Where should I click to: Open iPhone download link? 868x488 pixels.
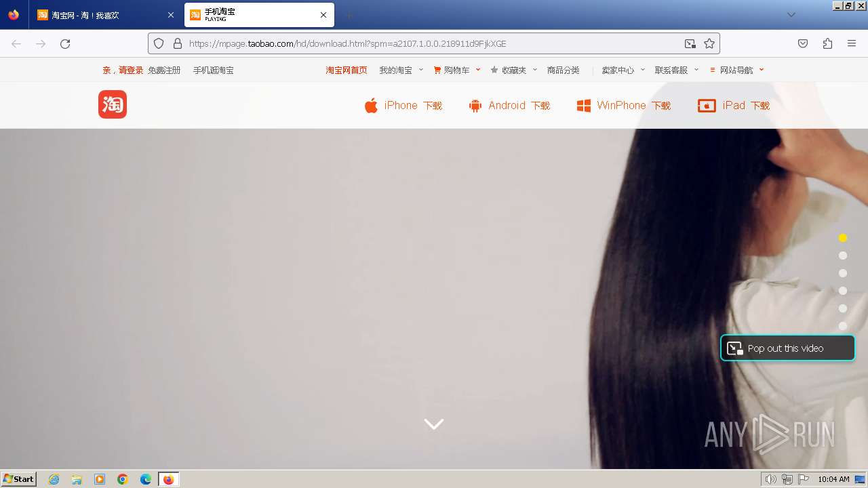tap(403, 106)
